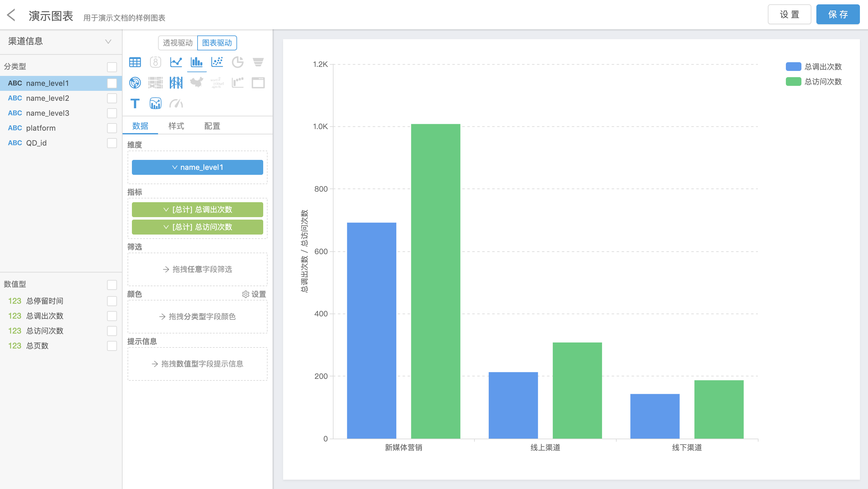Select the gauge dashboard chart icon

[176, 104]
